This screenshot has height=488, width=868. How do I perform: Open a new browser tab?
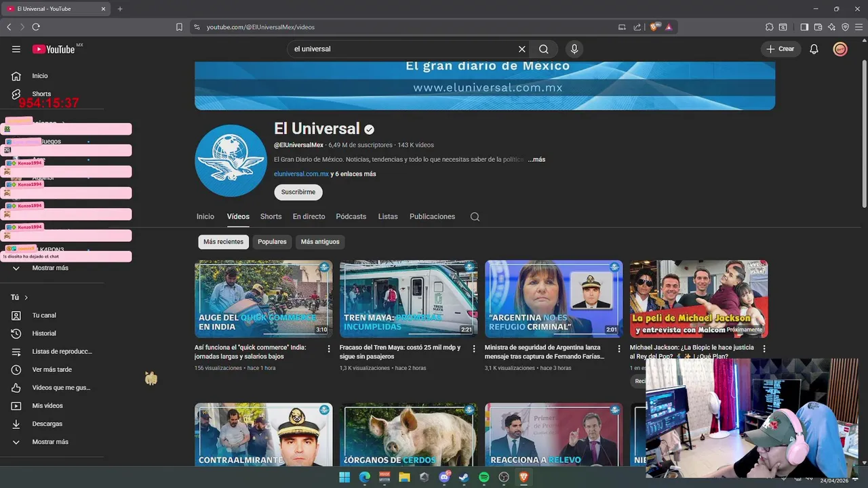(120, 9)
